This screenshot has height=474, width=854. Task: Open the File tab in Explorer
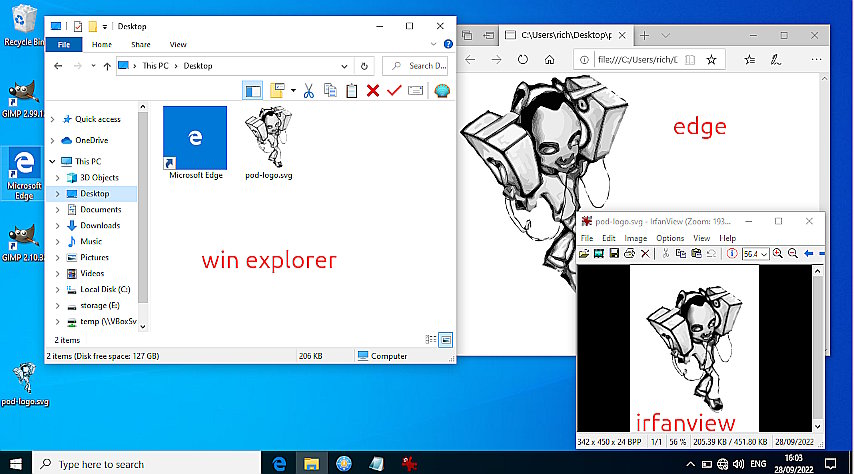[x=64, y=44]
